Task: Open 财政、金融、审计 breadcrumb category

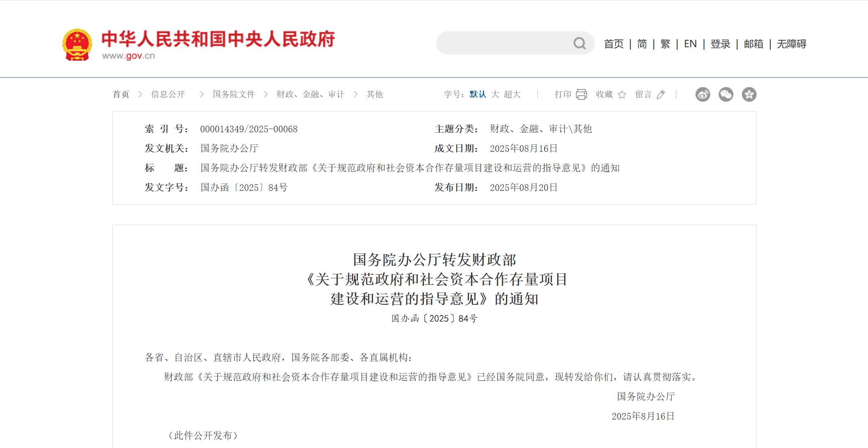Action: pyautogui.click(x=310, y=94)
